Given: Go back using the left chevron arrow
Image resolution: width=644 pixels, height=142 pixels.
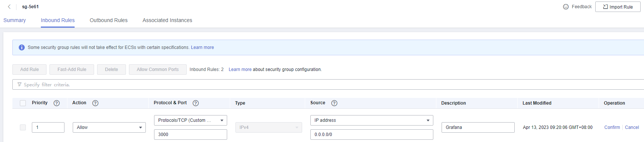Looking at the screenshot, I should (9, 7).
